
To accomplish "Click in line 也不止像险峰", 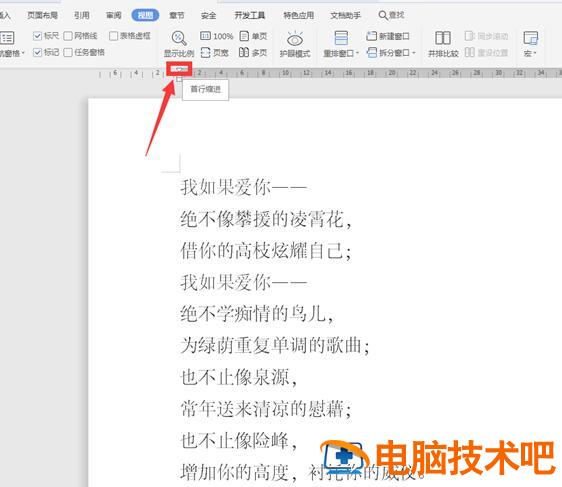I will coord(238,441).
